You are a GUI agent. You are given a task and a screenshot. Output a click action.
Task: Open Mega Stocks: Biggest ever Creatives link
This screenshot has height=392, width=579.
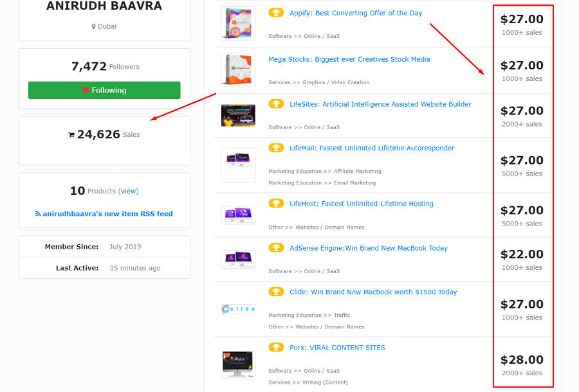coord(349,59)
